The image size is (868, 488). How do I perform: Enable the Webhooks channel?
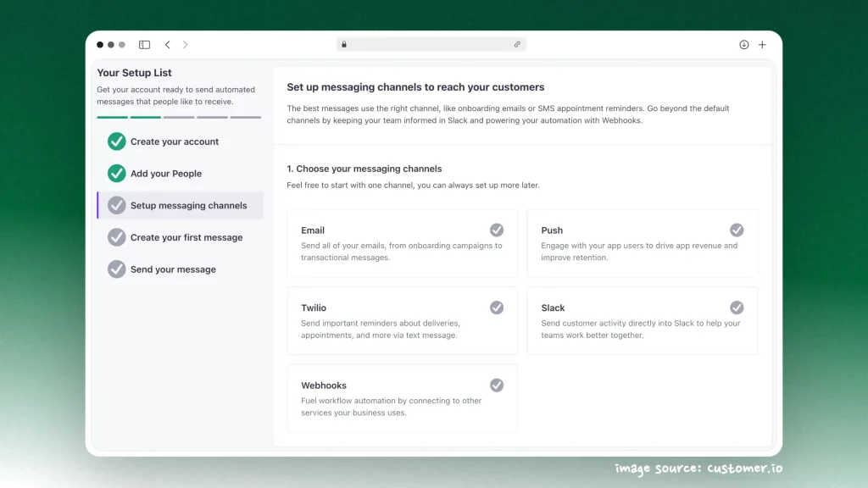click(x=497, y=385)
